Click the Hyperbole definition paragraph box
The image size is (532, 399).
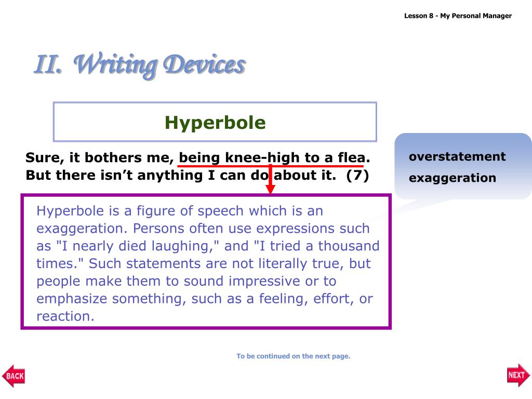(206, 262)
